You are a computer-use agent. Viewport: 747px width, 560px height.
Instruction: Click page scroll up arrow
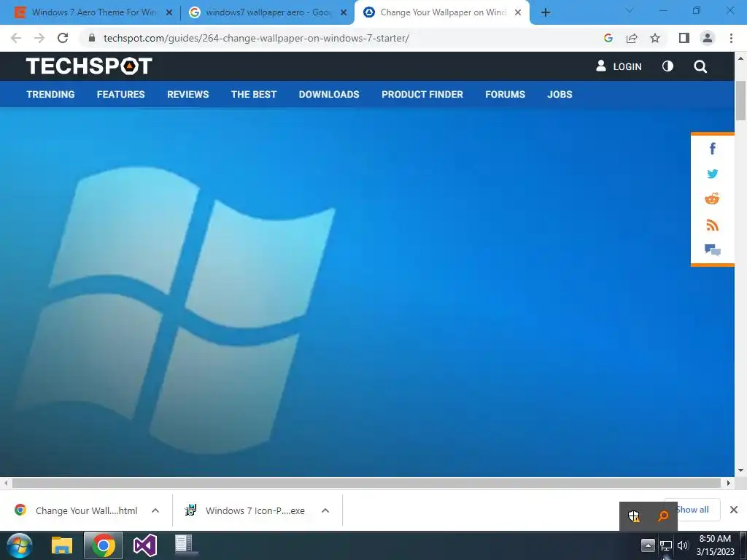pyautogui.click(x=741, y=58)
